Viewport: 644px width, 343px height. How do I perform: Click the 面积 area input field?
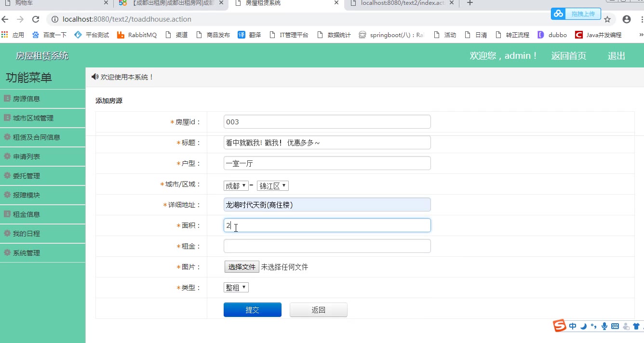pos(327,225)
